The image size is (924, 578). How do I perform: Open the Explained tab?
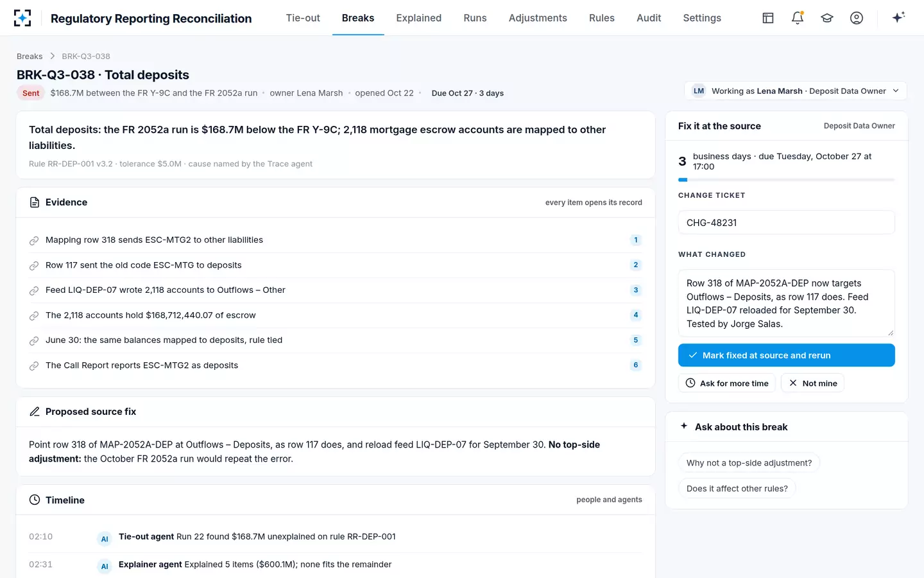(x=419, y=18)
